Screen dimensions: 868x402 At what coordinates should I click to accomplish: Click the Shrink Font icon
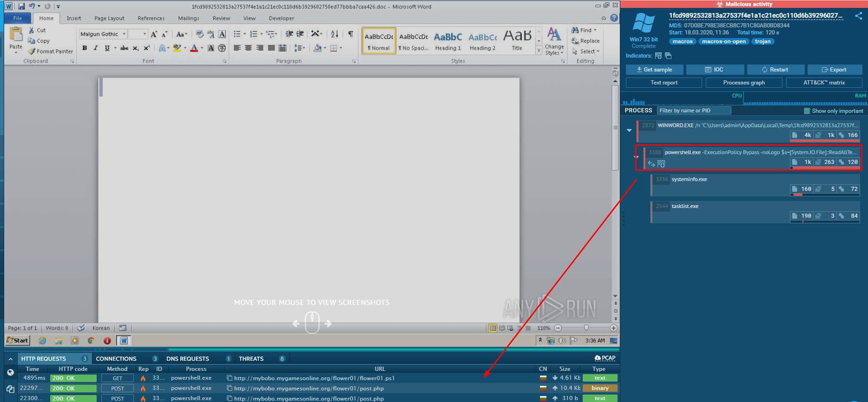pyautogui.click(x=164, y=34)
